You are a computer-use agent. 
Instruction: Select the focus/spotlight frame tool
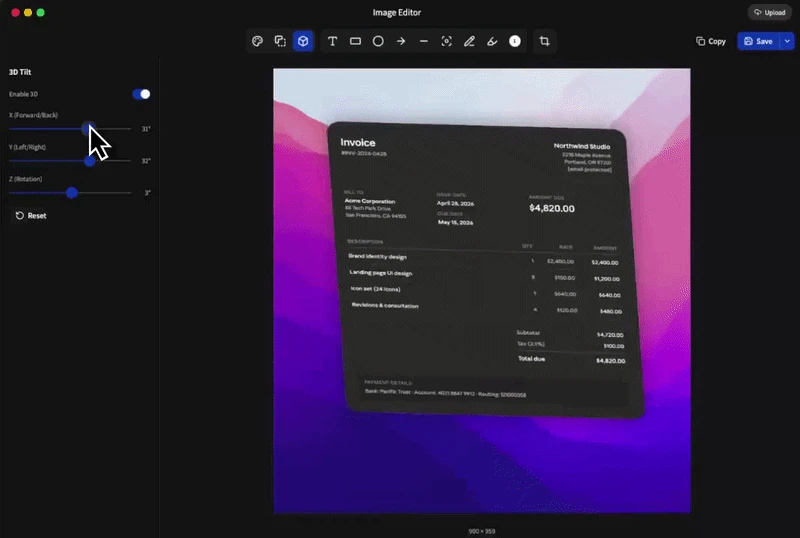coord(446,41)
